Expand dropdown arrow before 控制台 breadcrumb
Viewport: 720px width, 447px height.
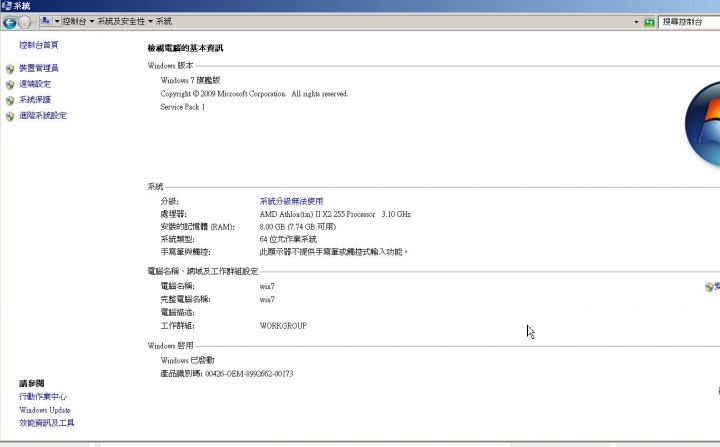[57, 21]
